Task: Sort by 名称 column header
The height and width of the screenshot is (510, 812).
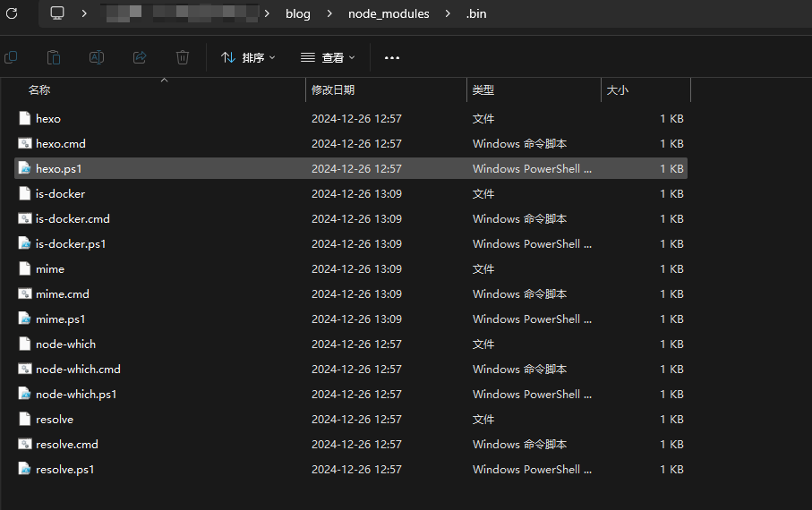Action: pyautogui.click(x=39, y=90)
